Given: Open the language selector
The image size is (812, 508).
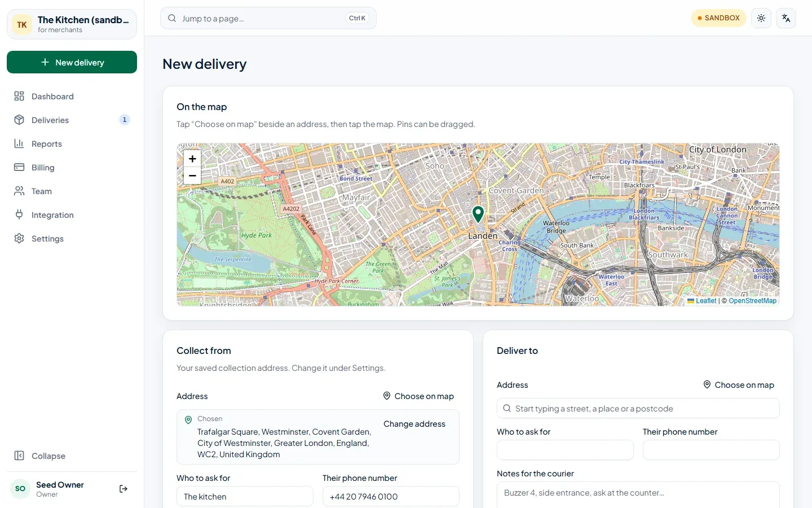Looking at the screenshot, I should 786,18.
